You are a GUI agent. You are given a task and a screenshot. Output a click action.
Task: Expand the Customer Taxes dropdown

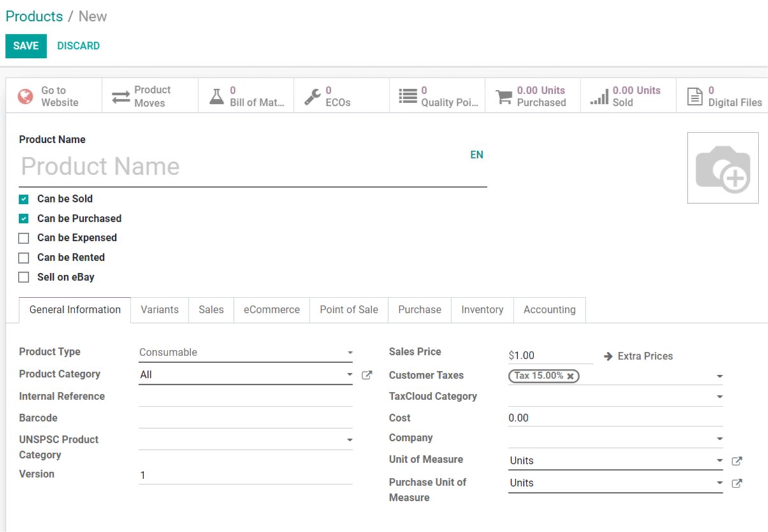(x=719, y=377)
